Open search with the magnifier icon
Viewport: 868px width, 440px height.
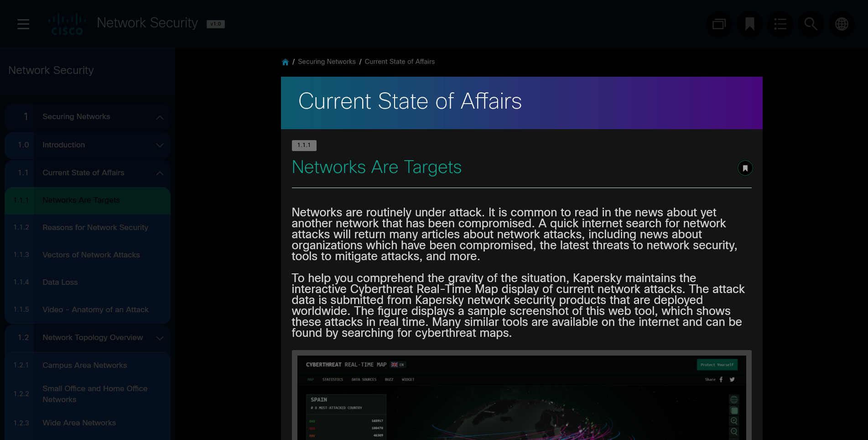click(811, 24)
